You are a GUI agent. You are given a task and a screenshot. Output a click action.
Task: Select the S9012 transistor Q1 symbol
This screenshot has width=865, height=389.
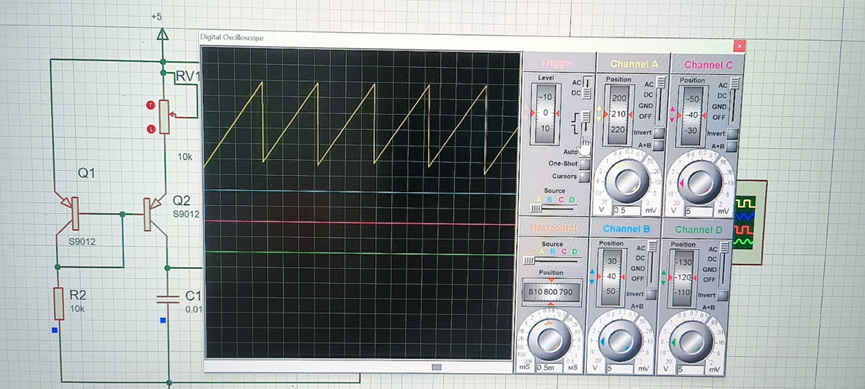tap(73, 212)
